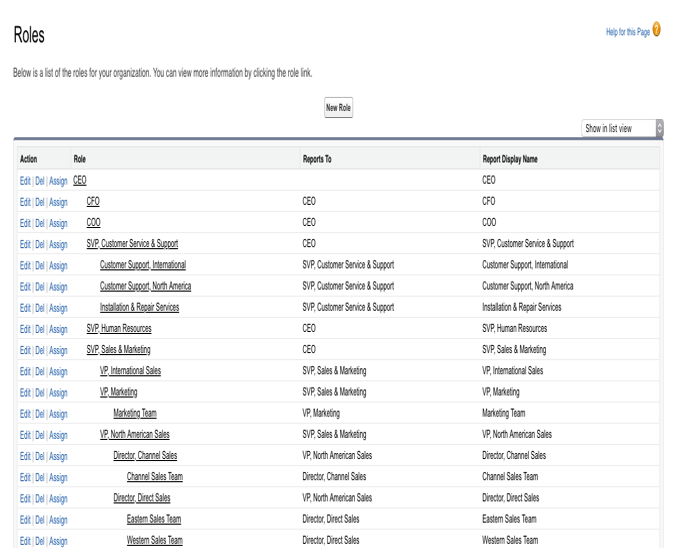Screen dimensions: 673x558
Task: Open VP, International Sales role link
Action: pos(130,371)
